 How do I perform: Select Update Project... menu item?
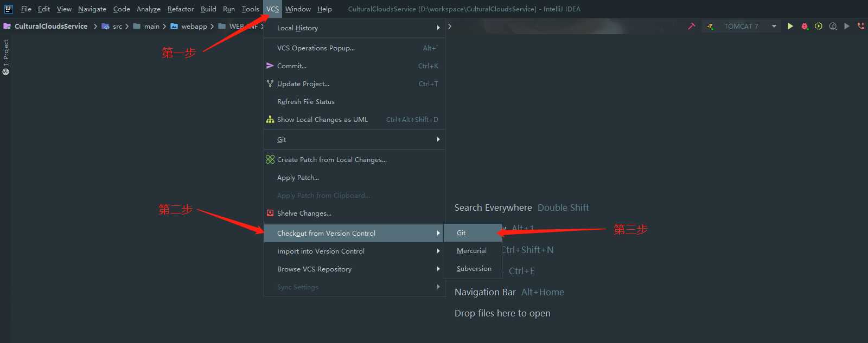[x=354, y=83]
